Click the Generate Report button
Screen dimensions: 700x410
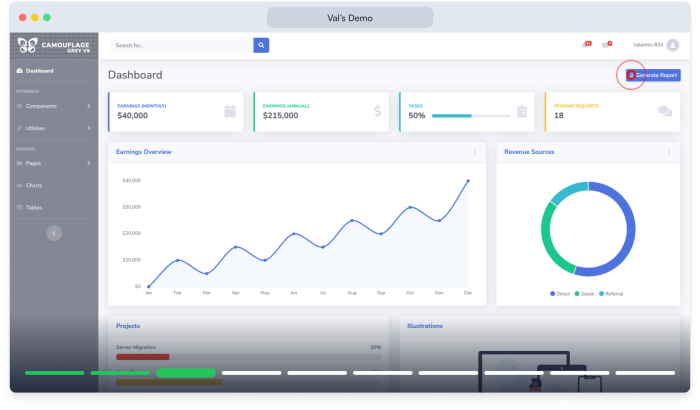653,75
